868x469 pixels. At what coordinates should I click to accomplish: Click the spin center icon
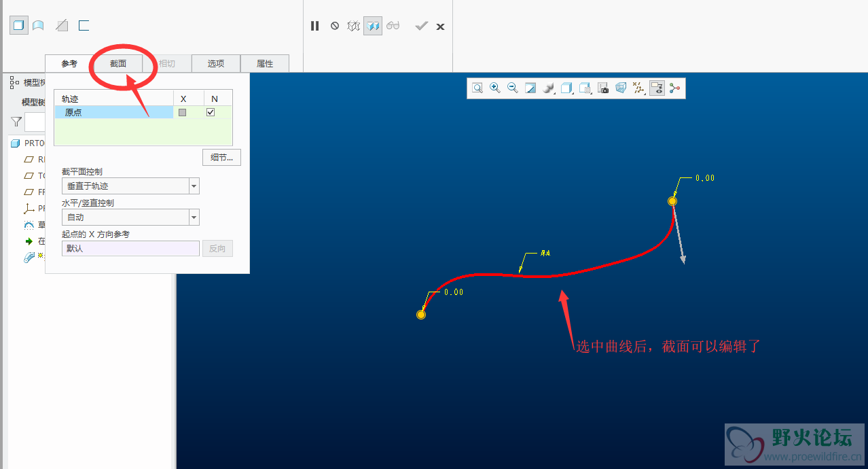point(674,88)
